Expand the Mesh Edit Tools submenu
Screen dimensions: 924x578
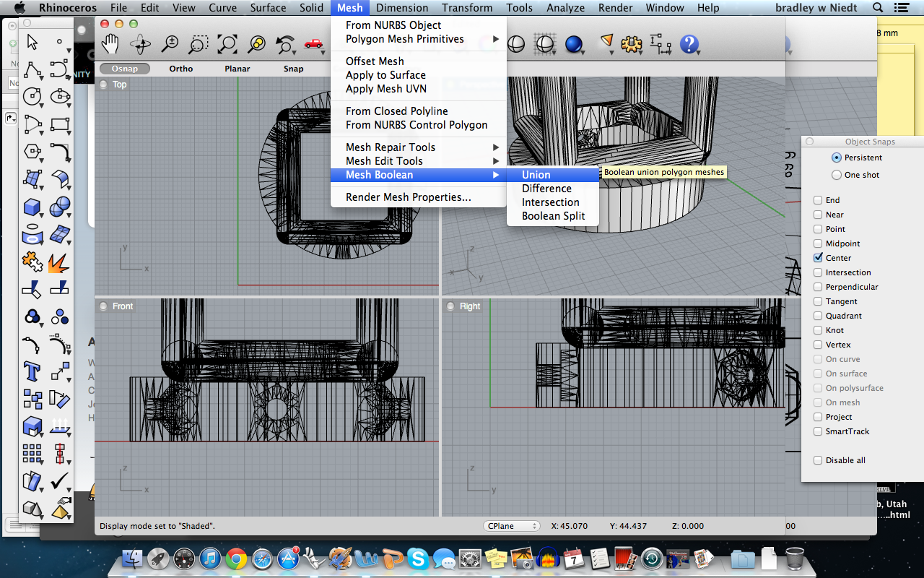click(419, 161)
